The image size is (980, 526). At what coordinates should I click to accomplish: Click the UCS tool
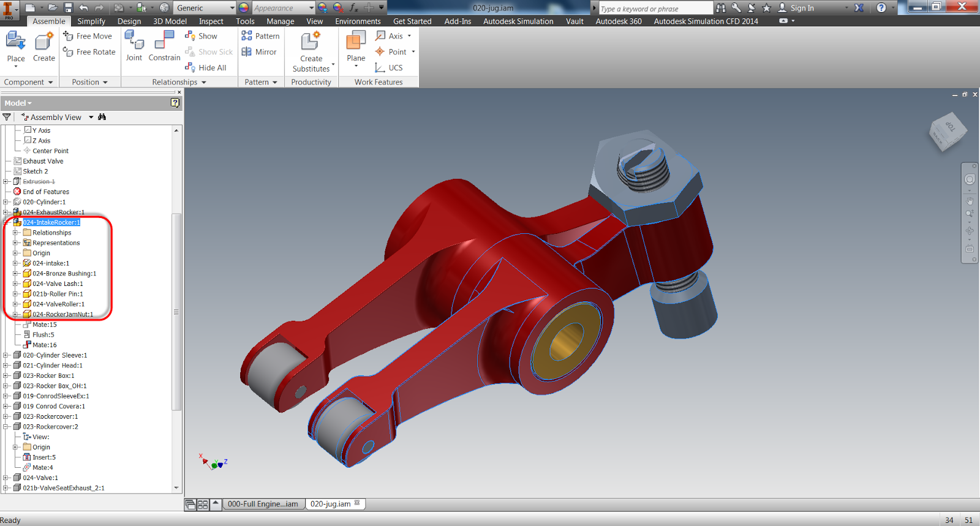point(389,68)
